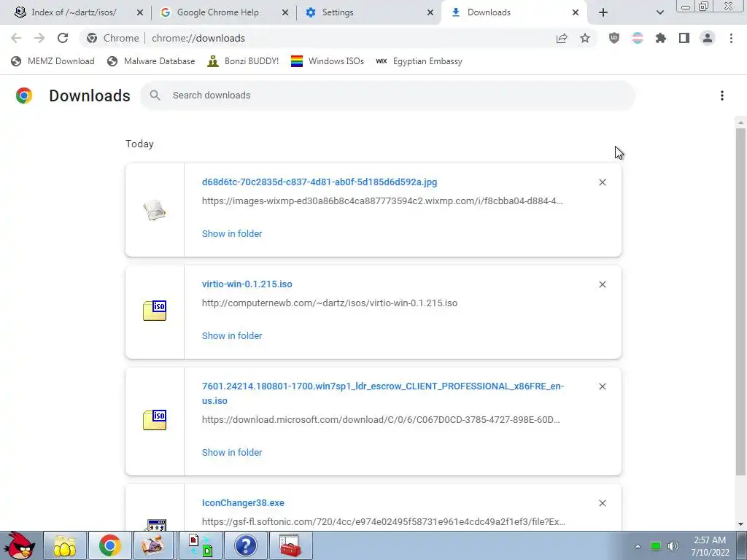
Task: Open the Egyptian Embassy bookmark
Action: click(419, 61)
